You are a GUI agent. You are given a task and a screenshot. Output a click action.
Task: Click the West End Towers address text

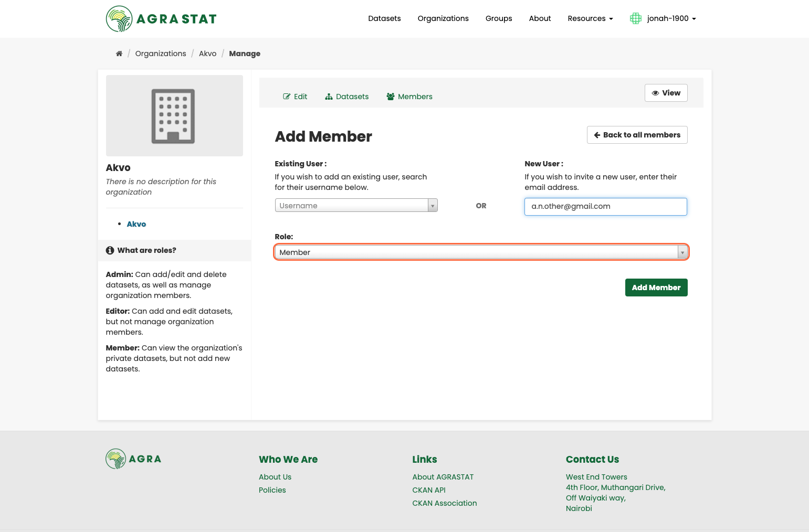click(x=596, y=477)
